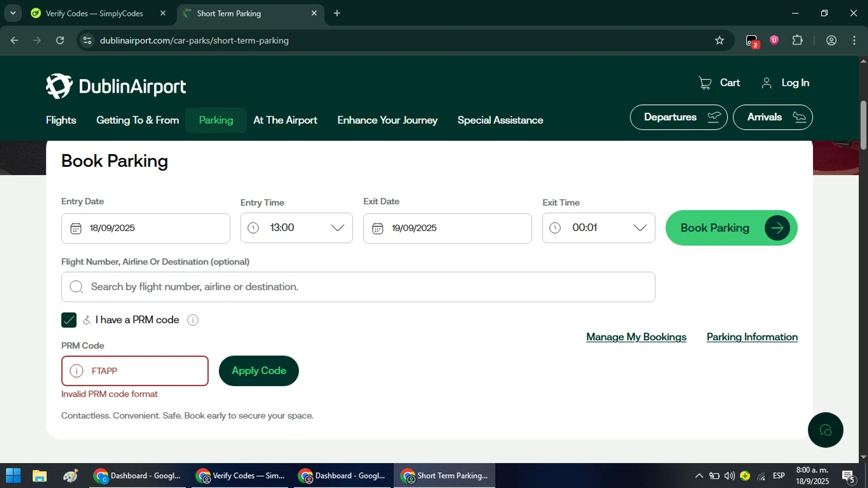
Task: Show hidden system tray icons
Action: coord(699,476)
